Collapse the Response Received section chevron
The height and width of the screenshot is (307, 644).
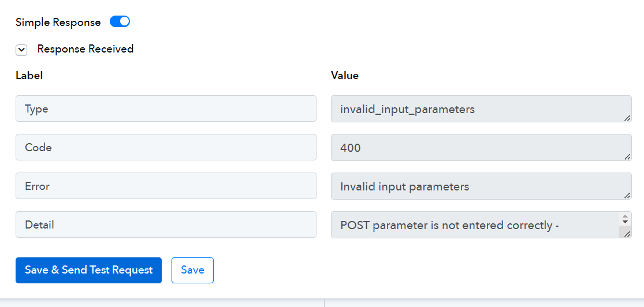pos(21,50)
